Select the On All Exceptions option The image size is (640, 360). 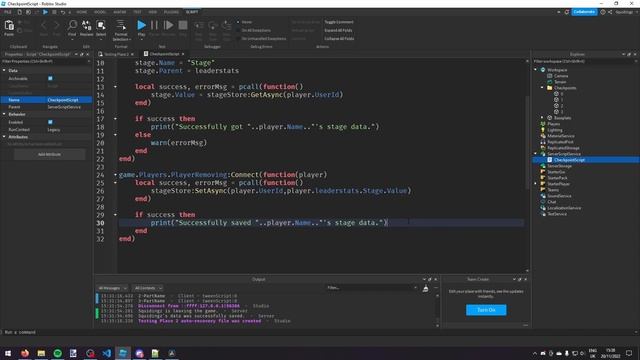[253, 30]
